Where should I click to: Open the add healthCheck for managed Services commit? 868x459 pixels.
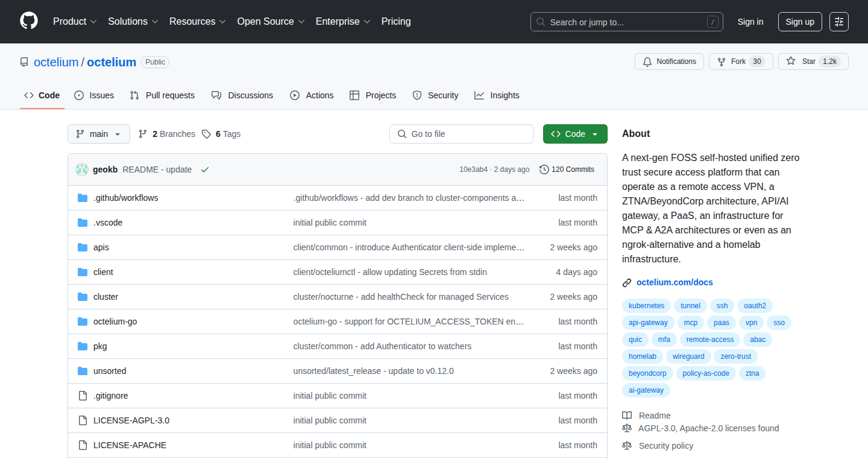(401, 297)
